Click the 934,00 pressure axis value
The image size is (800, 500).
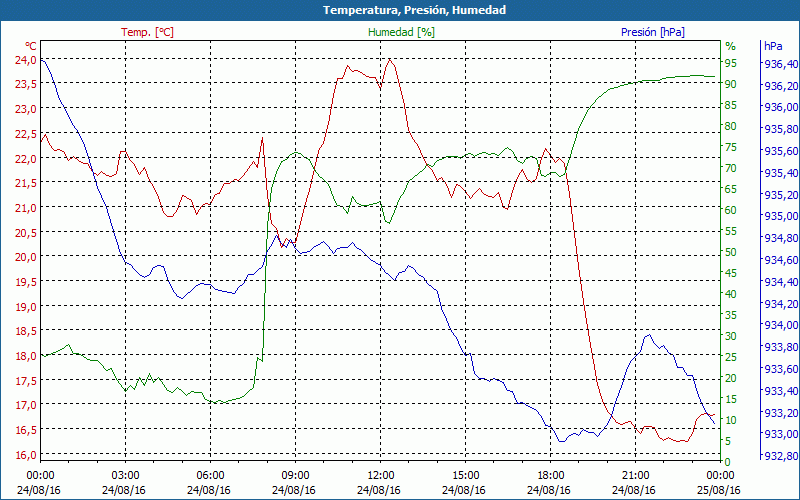point(781,326)
